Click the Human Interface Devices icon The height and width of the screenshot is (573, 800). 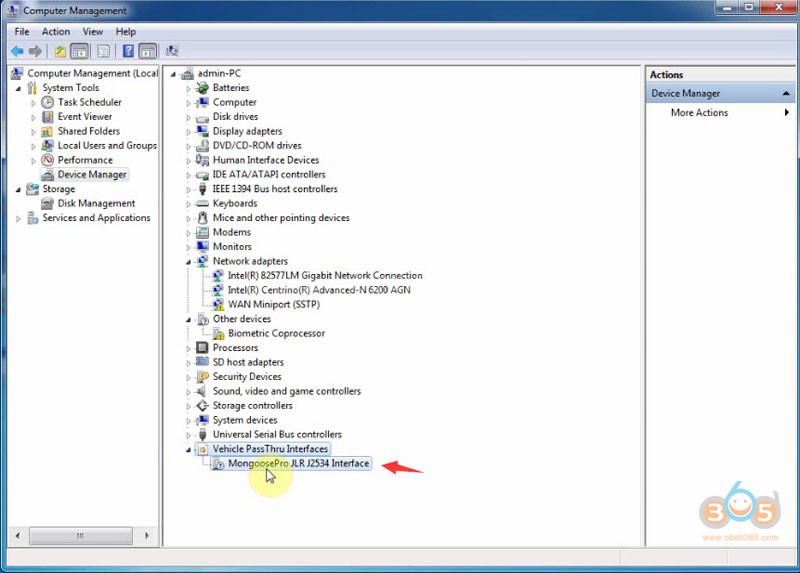[x=203, y=160]
